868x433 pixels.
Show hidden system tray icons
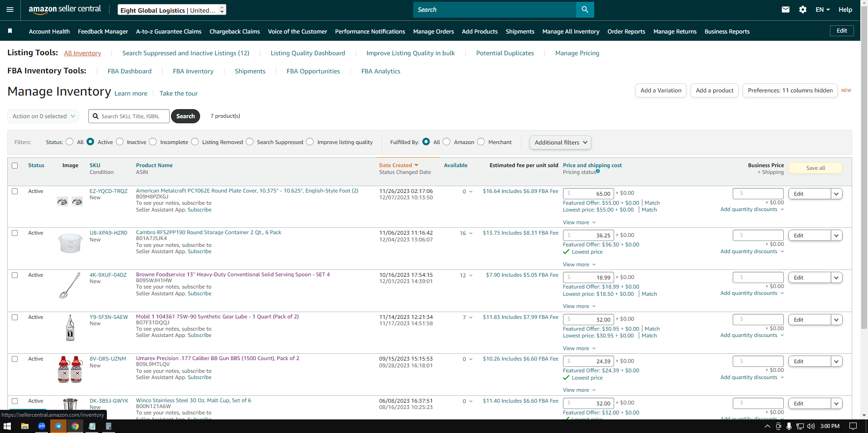[768, 426]
